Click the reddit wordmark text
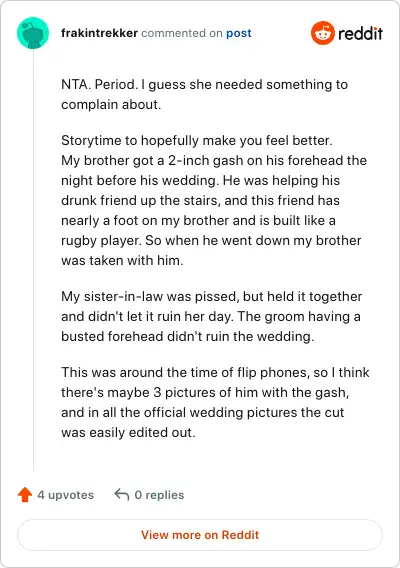Image resolution: width=400 pixels, height=568 pixels. click(x=360, y=33)
